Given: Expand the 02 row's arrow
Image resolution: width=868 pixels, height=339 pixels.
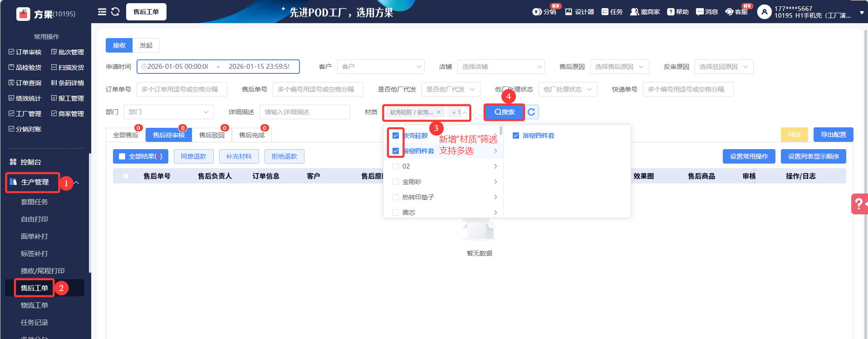Looking at the screenshot, I should point(495,166).
